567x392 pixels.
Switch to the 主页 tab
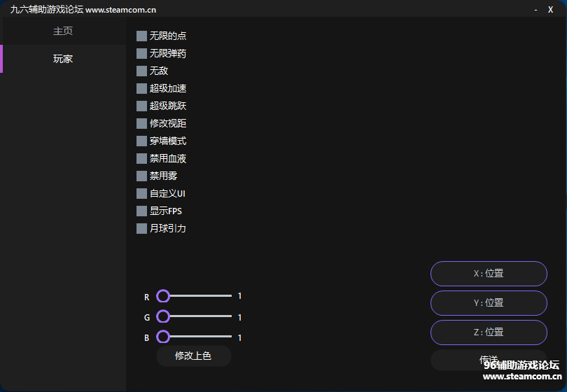click(63, 31)
